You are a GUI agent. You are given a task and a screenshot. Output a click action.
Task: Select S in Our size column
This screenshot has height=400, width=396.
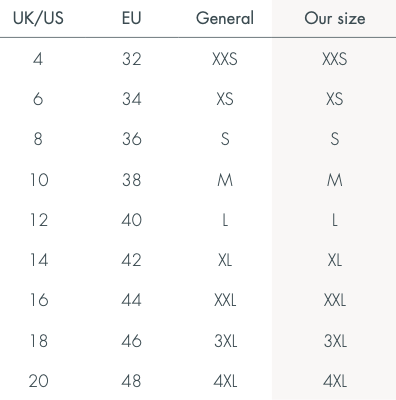pos(335,139)
